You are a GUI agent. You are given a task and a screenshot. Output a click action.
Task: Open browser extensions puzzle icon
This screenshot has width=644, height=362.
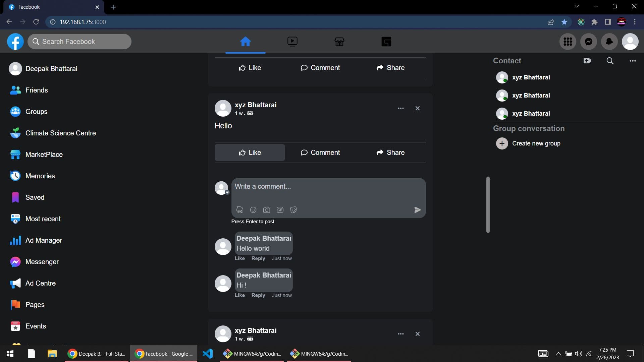point(594,22)
